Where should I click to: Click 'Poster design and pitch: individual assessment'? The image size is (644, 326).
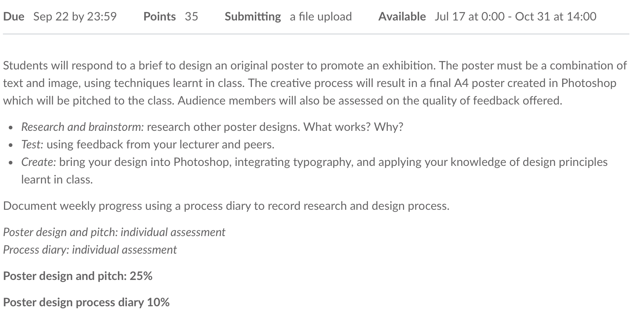114,232
